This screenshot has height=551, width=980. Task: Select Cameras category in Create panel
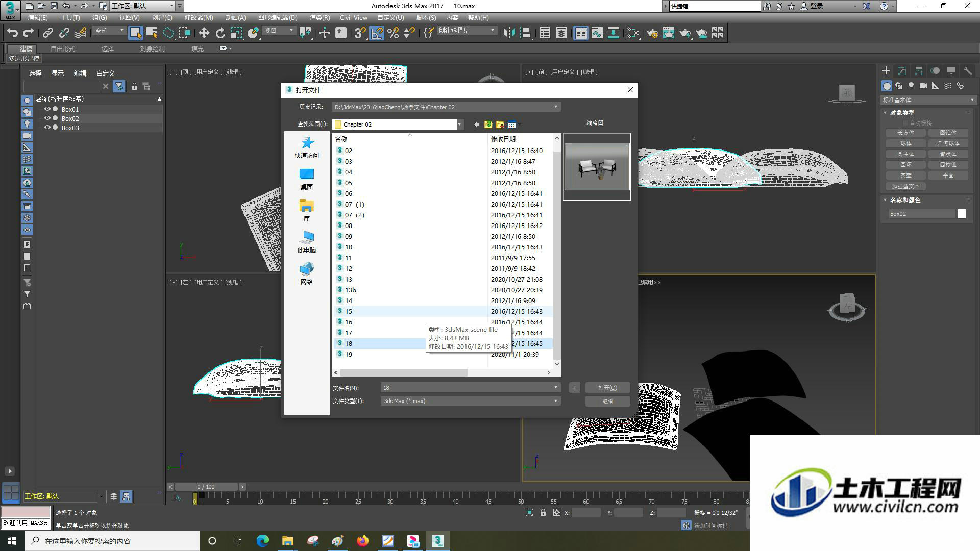pos(923,86)
